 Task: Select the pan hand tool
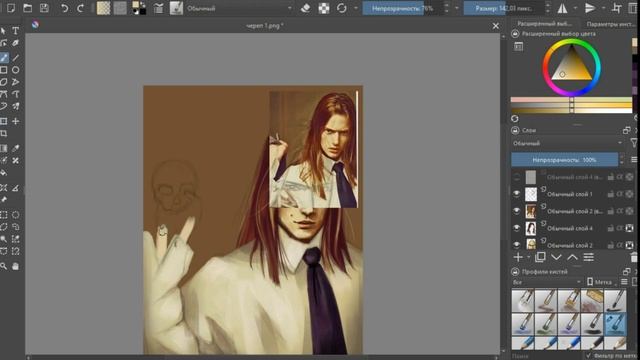pos(16,266)
